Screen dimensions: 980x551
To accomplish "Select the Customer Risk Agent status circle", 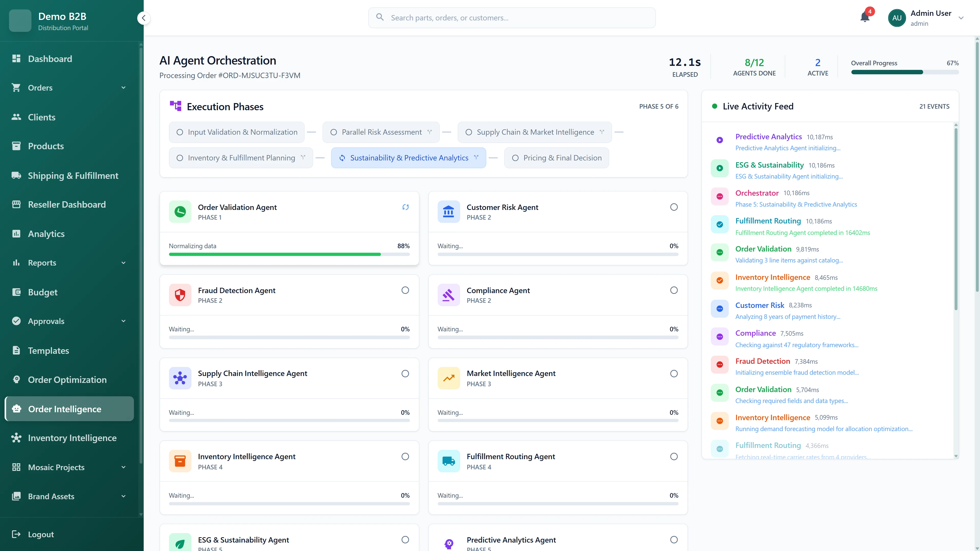I will 674,207.
